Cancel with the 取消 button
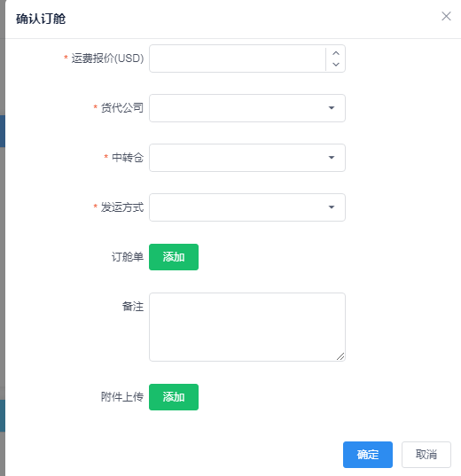Viewport: 461px width, 476px height. coord(426,455)
